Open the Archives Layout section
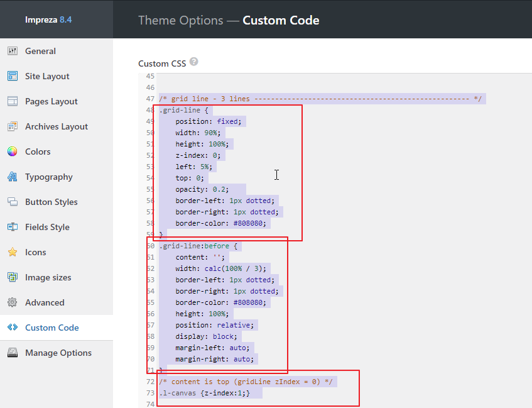Image resolution: width=532 pixels, height=408 pixels. point(57,126)
